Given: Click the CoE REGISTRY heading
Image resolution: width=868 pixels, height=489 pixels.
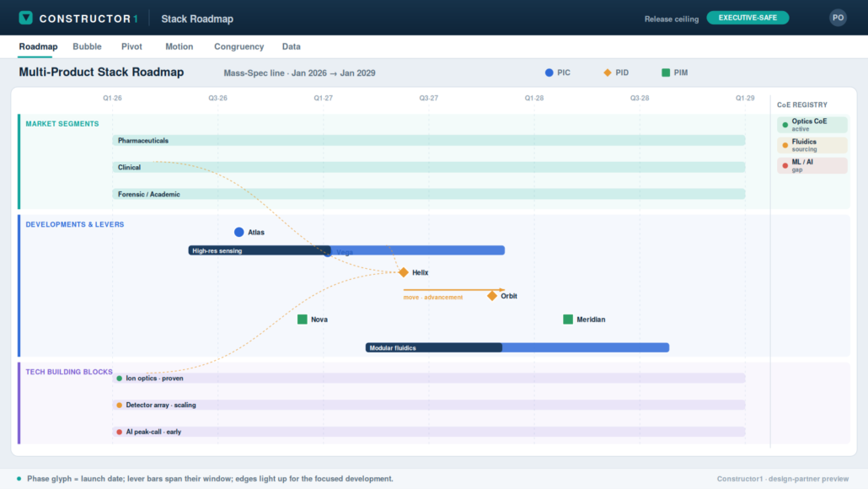Looking at the screenshot, I should pos(802,105).
